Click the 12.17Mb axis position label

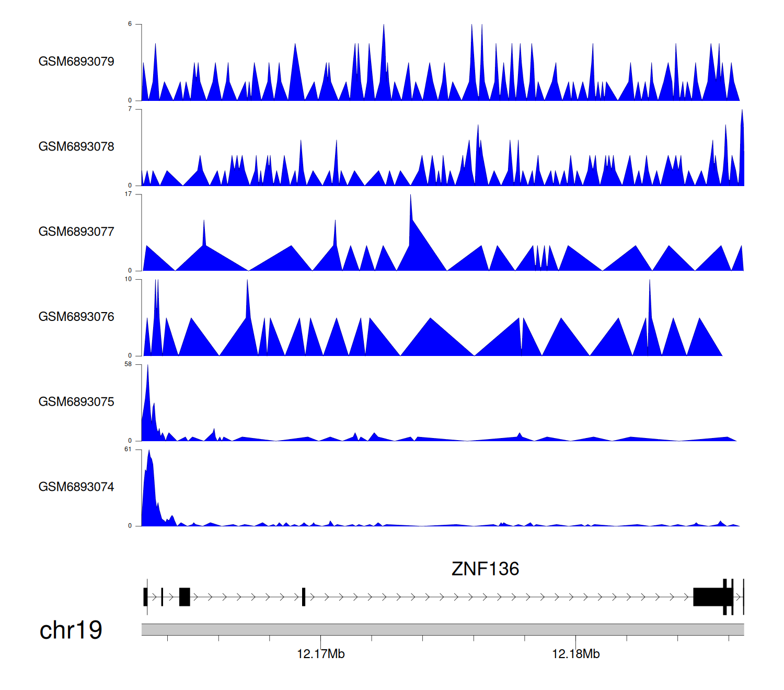tap(320, 654)
